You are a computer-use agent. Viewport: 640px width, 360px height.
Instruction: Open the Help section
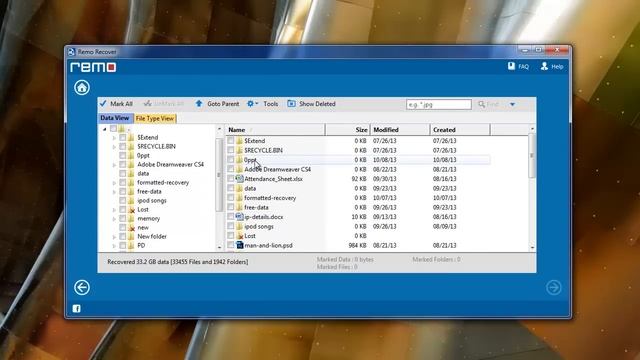pos(552,66)
